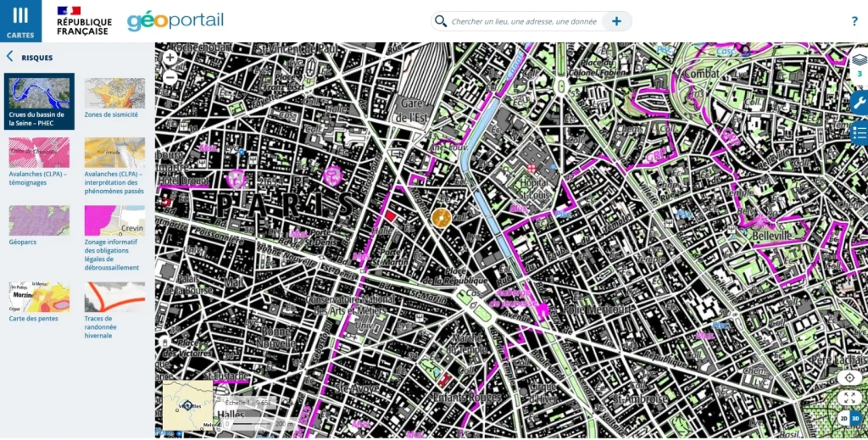
Task: Click the Auberge de jeunesse pink marker
Action: (x=543, y=311)
